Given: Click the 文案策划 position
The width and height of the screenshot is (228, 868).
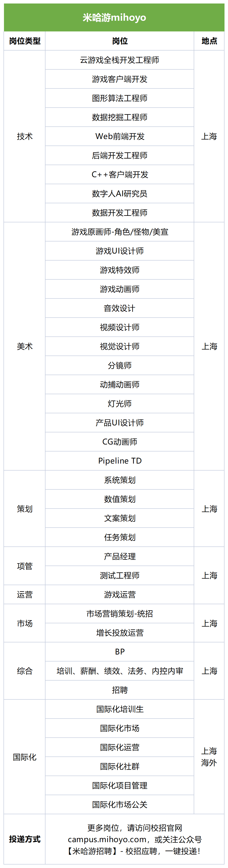Looking at the screenshot, I should 120,518.
